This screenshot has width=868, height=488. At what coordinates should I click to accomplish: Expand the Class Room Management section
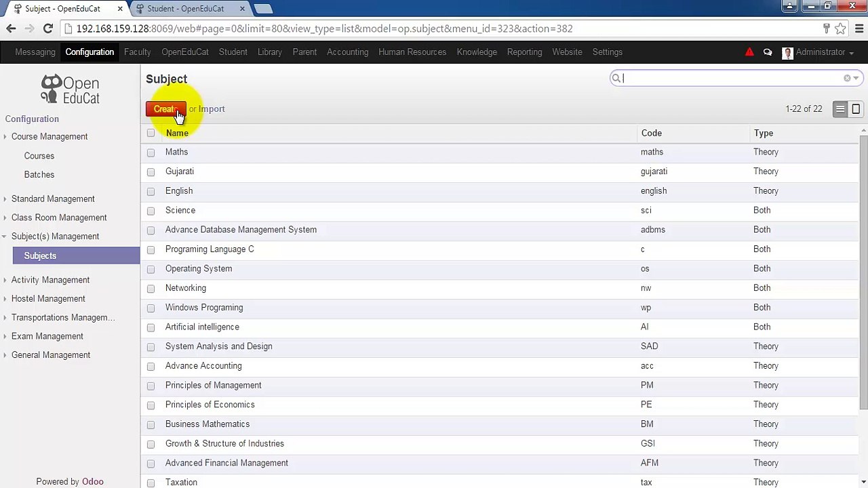click(x=59, y=218)
